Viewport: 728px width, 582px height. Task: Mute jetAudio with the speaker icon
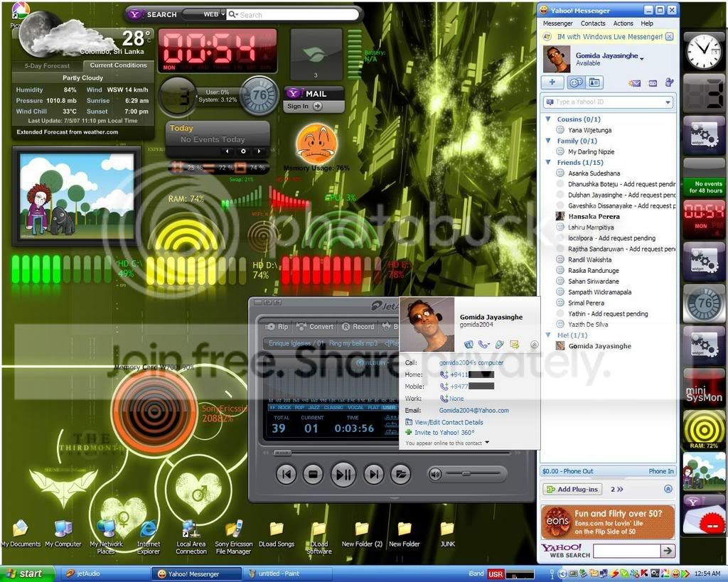435,474
